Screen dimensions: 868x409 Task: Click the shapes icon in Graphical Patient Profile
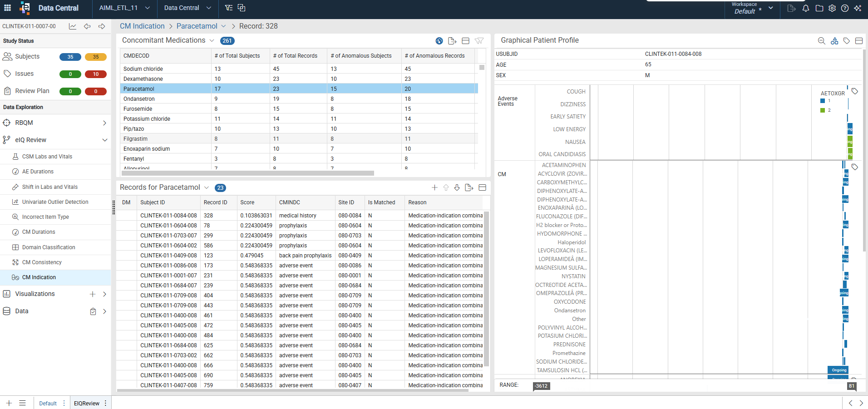(834, 41)
